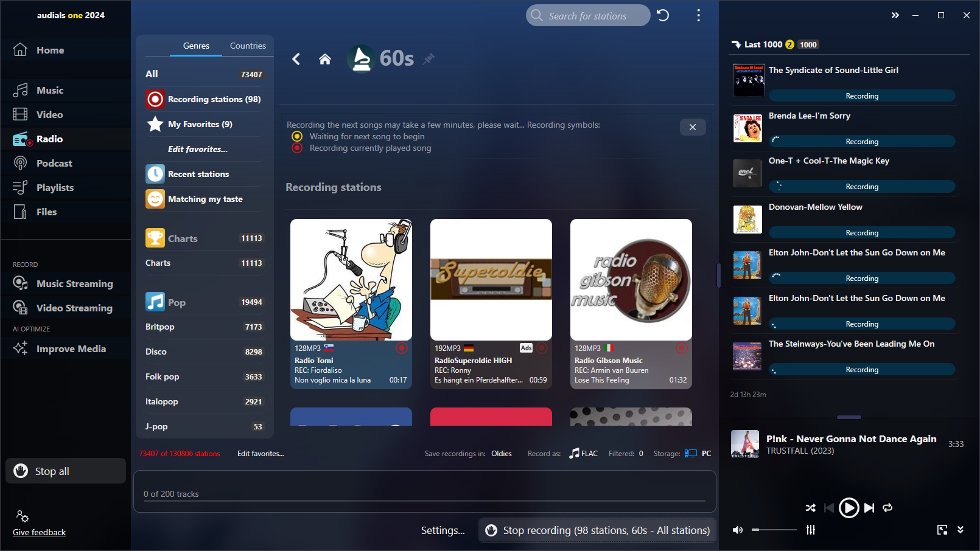Click the Search for stations field
The image size is (980, 551).
tap(588, 15)
